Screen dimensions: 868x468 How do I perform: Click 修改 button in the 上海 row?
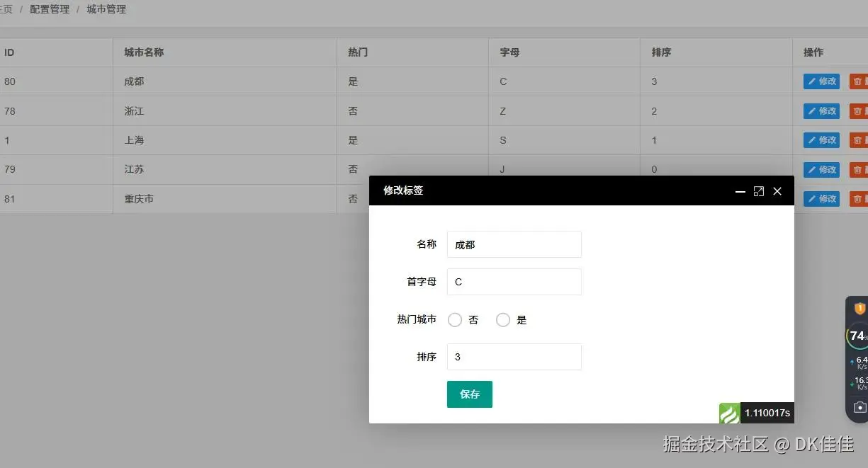[822, 140]
